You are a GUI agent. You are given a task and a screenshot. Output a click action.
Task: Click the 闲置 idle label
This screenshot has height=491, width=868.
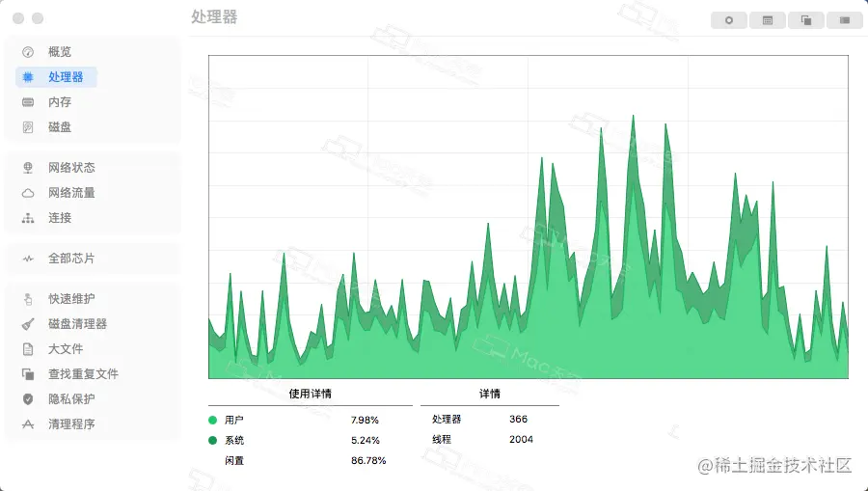[234, 460]
